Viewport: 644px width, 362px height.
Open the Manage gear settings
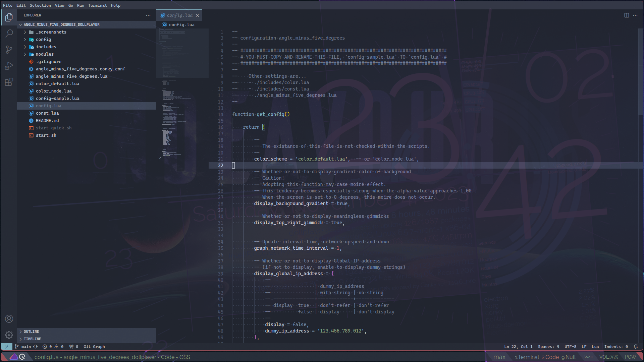9,335
